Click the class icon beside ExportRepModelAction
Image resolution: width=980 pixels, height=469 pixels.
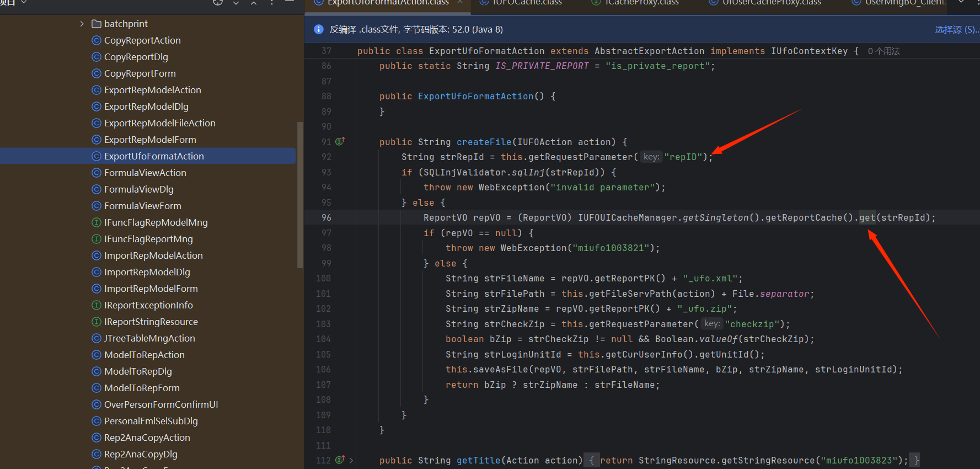point(97,90)
